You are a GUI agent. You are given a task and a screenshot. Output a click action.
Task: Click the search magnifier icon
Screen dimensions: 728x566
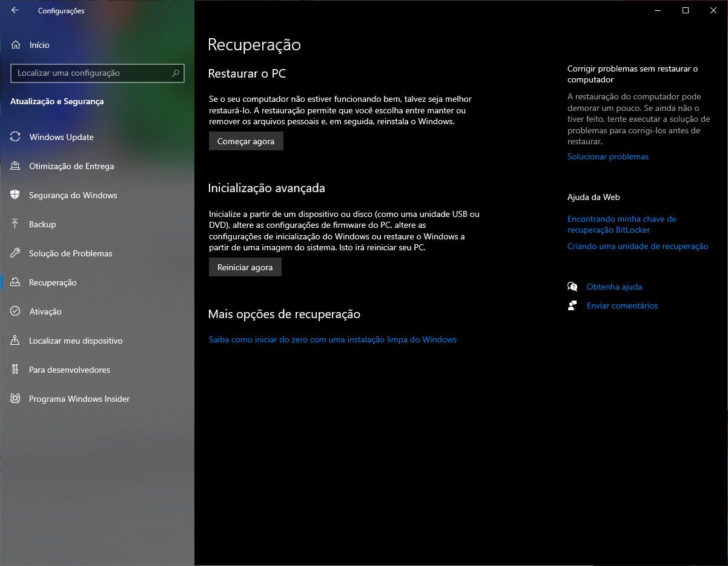click(x=176, y=73)
